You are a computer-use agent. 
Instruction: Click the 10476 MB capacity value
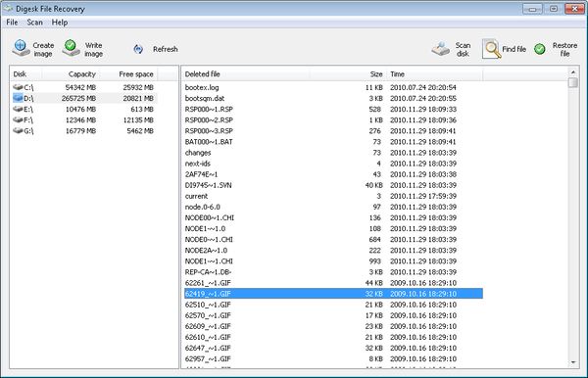(x=80, y=109)
